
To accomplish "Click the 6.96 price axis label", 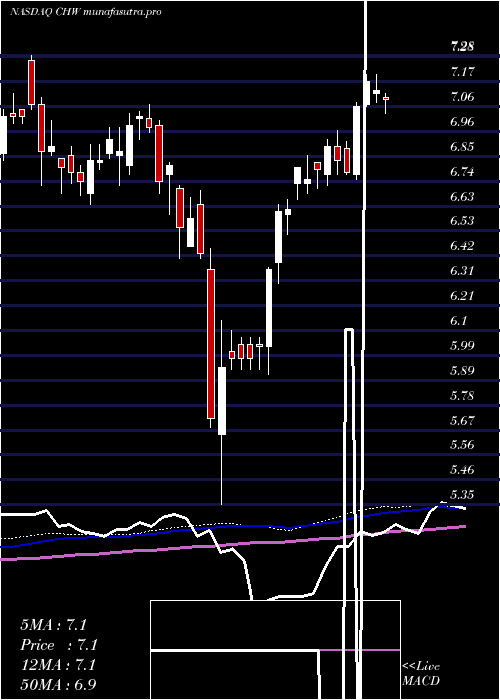I will (x=462, y=121).
